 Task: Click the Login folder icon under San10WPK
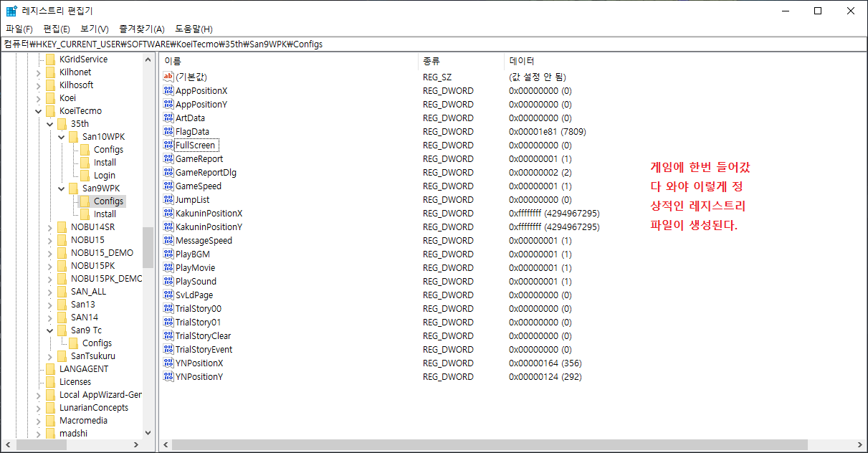(85, 176)
